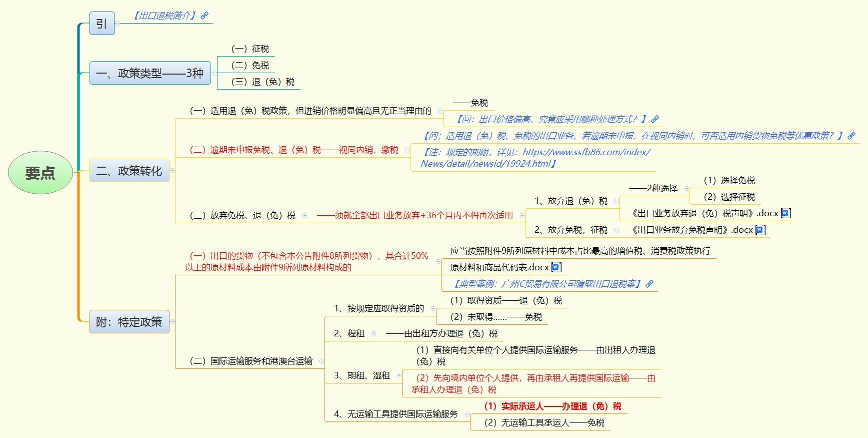
Task: Select the central 要点 root node
Action: [40, 173]
